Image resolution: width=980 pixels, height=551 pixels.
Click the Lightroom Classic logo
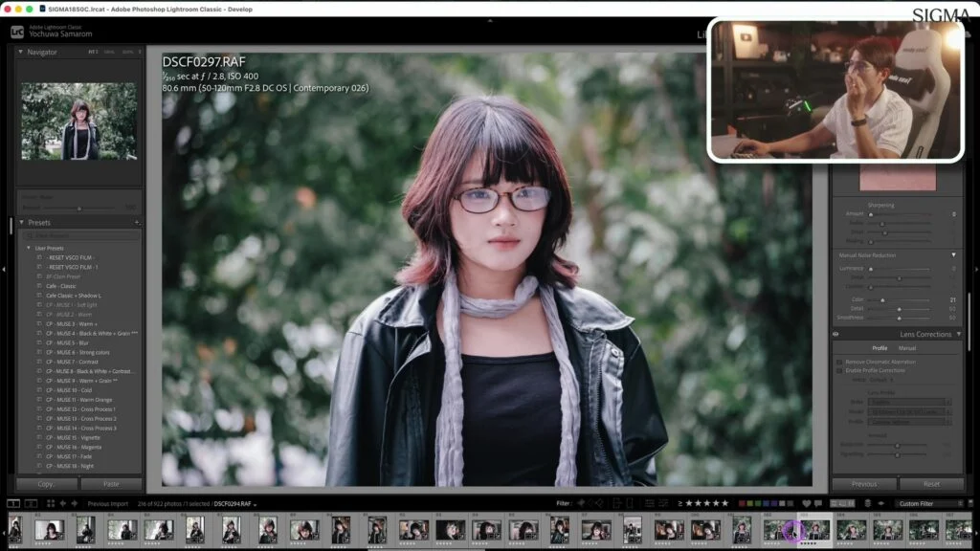tap(17, 32)
